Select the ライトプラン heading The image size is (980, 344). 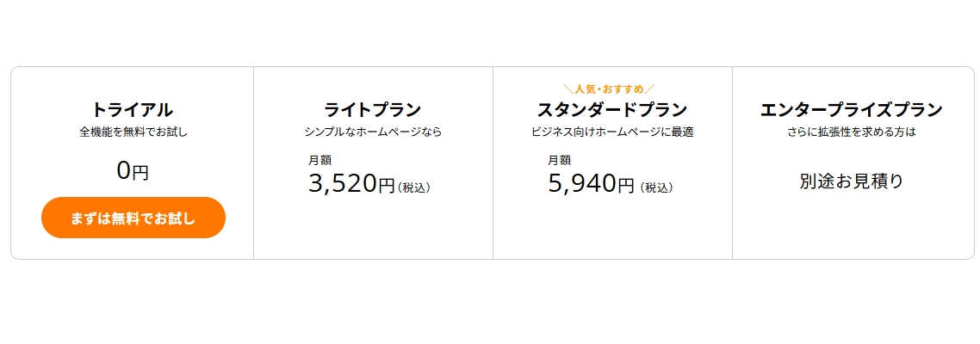372,110
